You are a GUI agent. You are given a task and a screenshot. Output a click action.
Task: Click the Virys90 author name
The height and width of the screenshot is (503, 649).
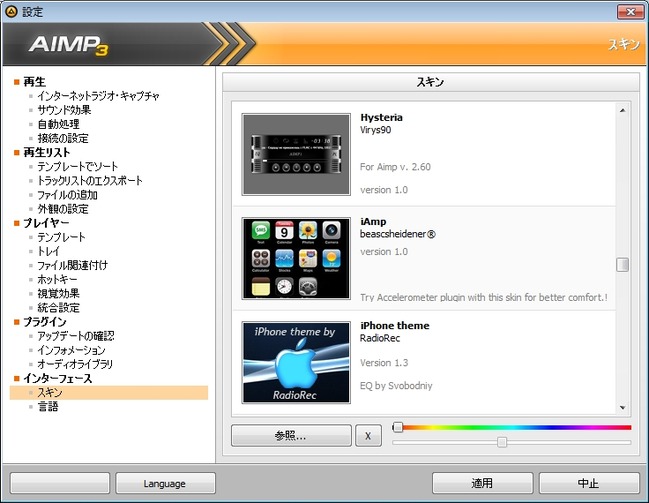[x=375, y=130]
